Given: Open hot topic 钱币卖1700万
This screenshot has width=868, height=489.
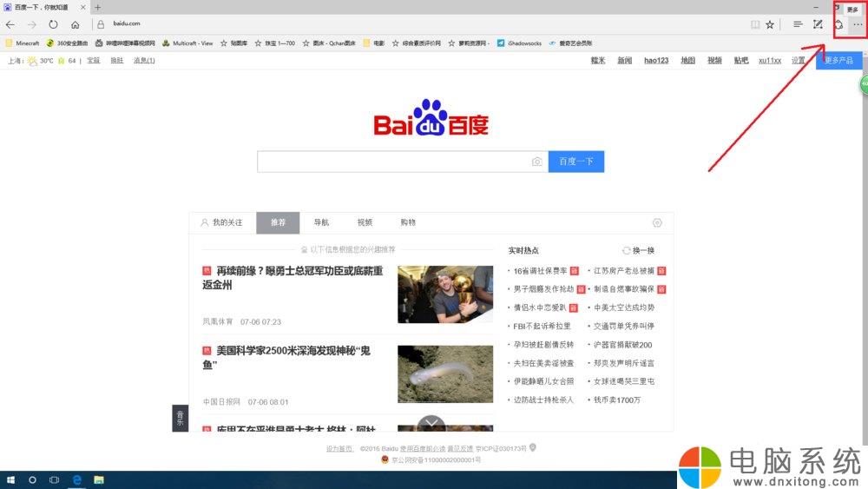Looking at the screenshot, I should pyautogui.click(x=616, y=400).
